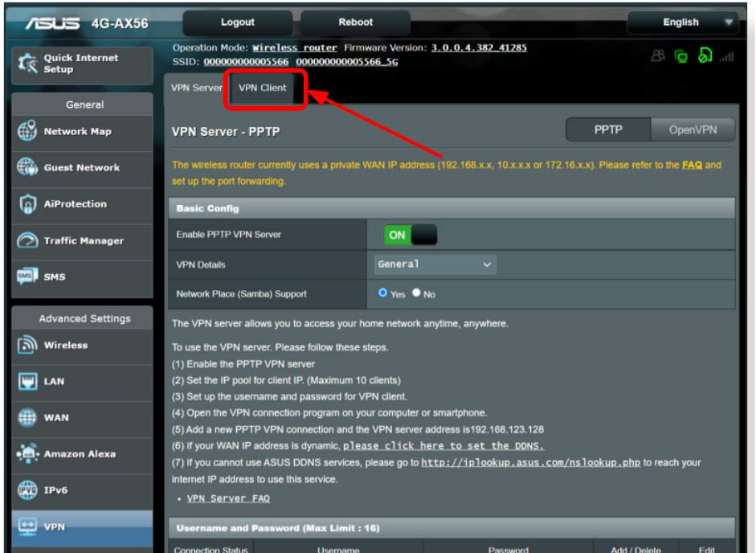Open Guest Network menu item
756x553 pixels.
[x=82, y=167]
